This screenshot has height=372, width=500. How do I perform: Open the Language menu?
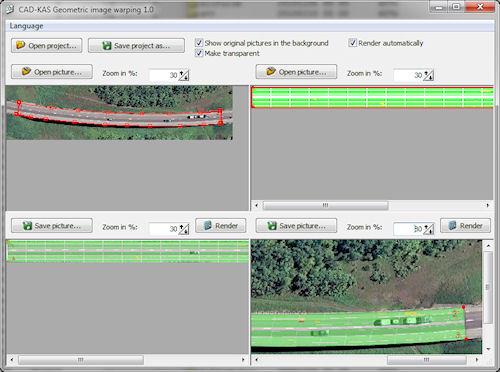[26, 26]
